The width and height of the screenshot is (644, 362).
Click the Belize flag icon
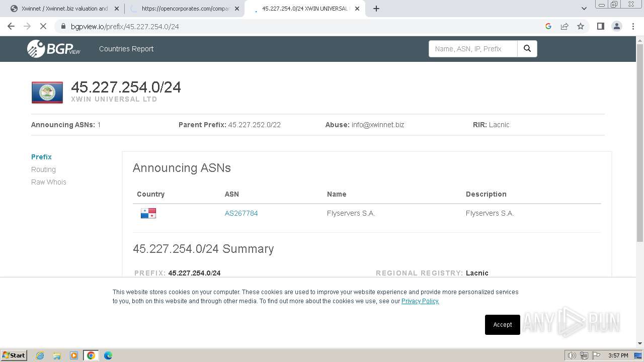point(47,93)
